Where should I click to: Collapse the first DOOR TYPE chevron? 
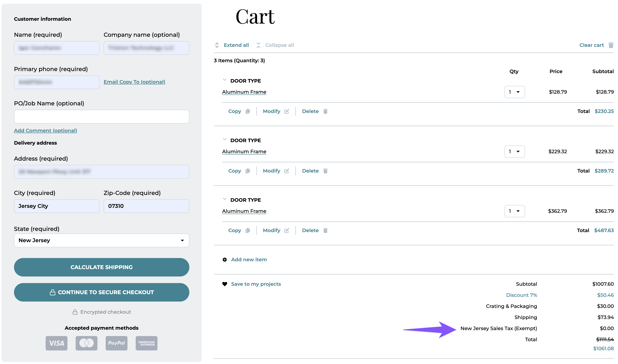click(x=225, y=80)
